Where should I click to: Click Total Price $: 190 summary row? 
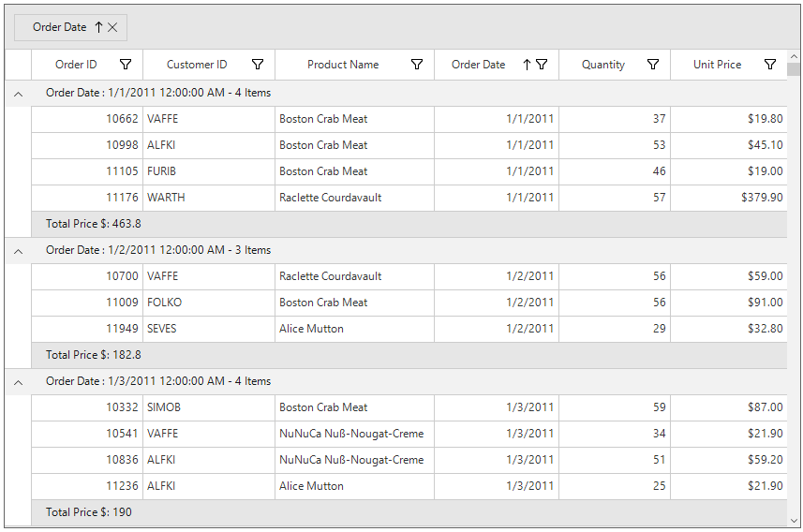[x=409, y=512]
